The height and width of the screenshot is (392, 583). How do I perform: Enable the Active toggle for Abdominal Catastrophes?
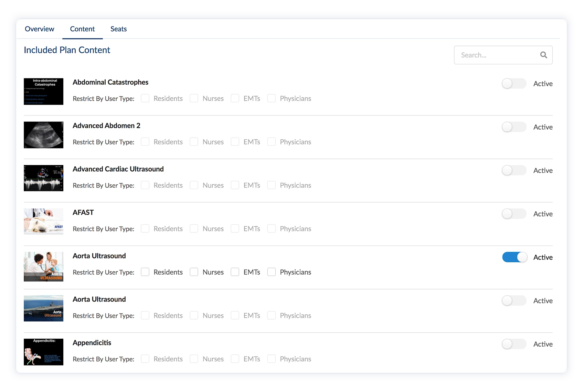pos(514,84)
